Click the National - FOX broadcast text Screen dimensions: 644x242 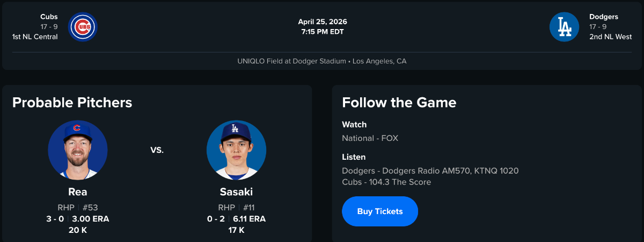pyautogui.click(x=370, y=138)
